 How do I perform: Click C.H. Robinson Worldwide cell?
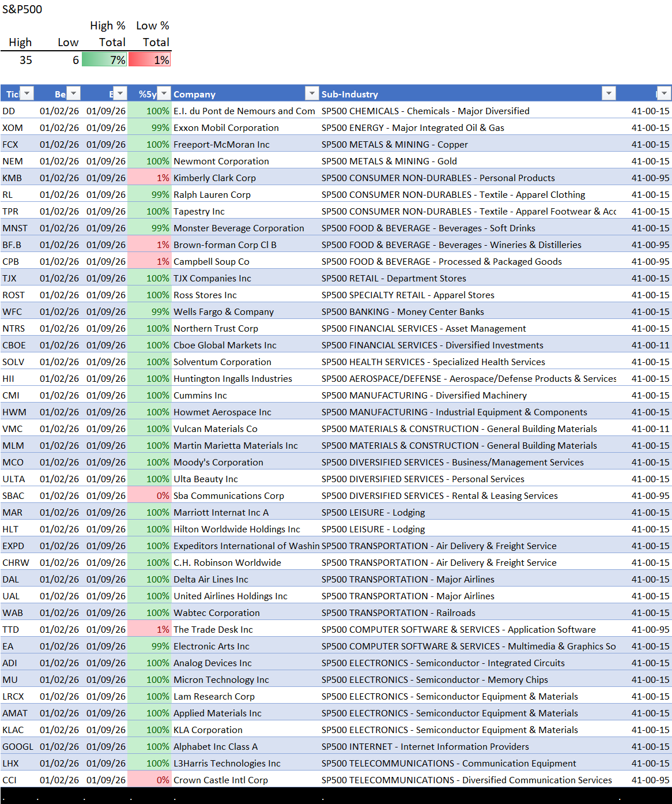pyautogui.click(x=246, y=562)
